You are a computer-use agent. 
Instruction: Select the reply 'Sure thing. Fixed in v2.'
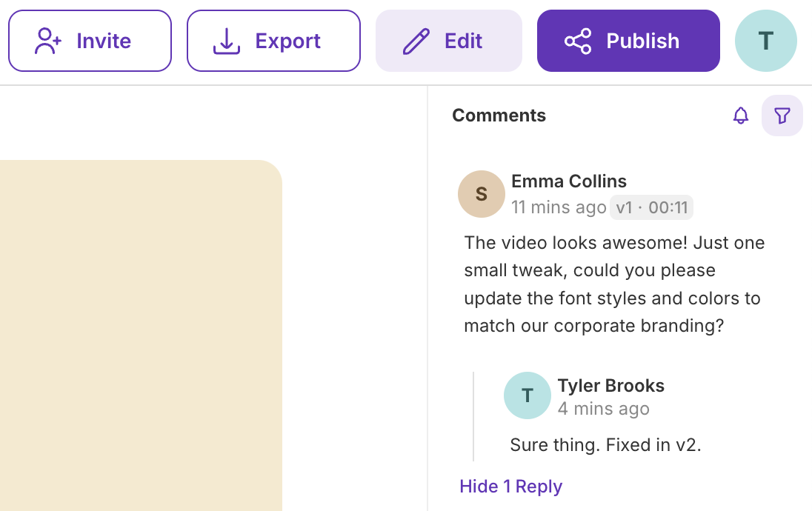[605, 445]
